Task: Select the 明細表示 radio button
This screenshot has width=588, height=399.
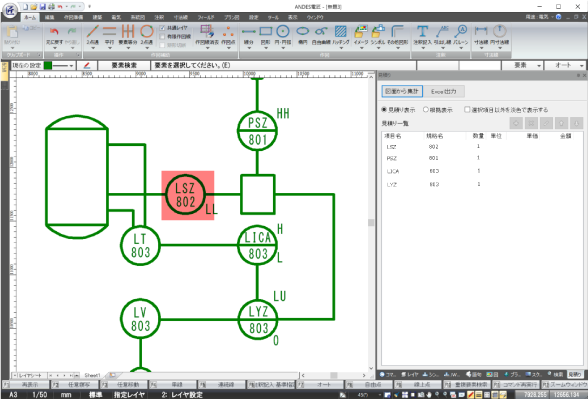Action: pos(426,110)
